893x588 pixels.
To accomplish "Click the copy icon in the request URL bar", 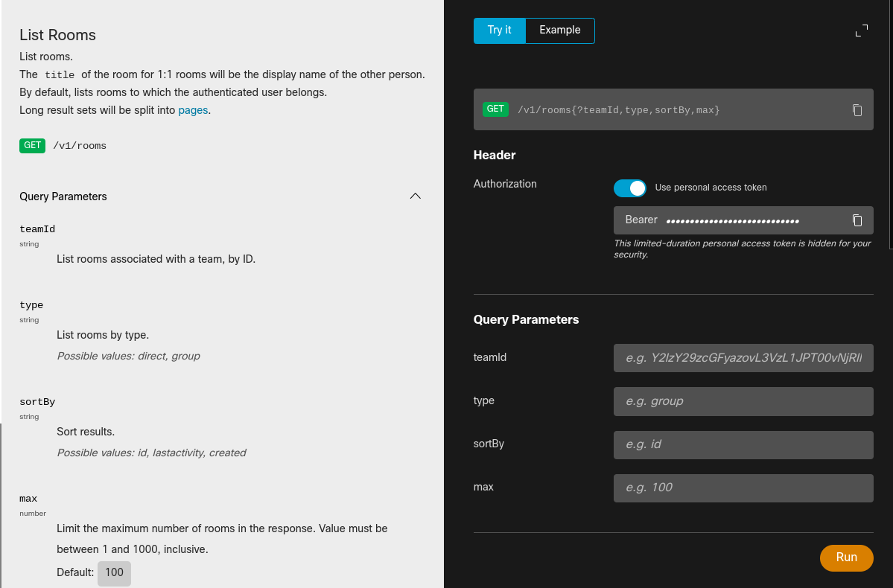I will tap(857, 109).
